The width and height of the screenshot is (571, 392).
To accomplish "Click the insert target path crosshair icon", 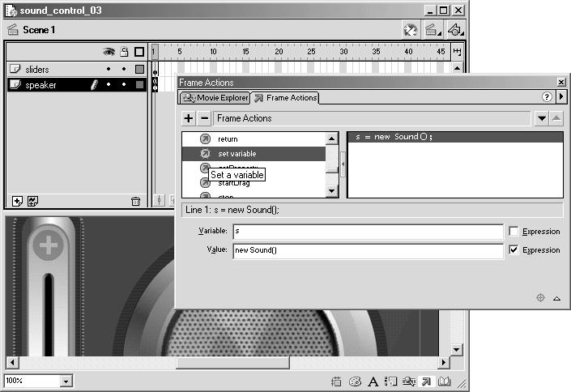I will (540, 297).
